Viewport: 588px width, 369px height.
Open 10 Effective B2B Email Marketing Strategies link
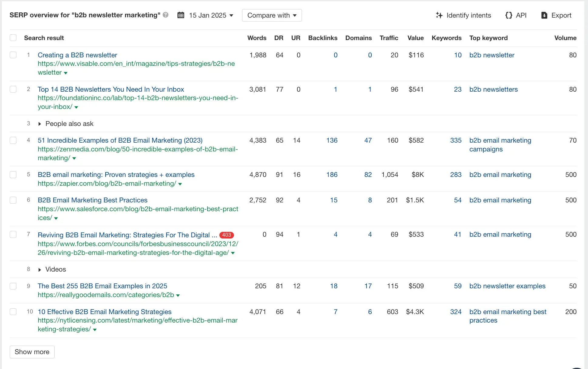(104, 312)
